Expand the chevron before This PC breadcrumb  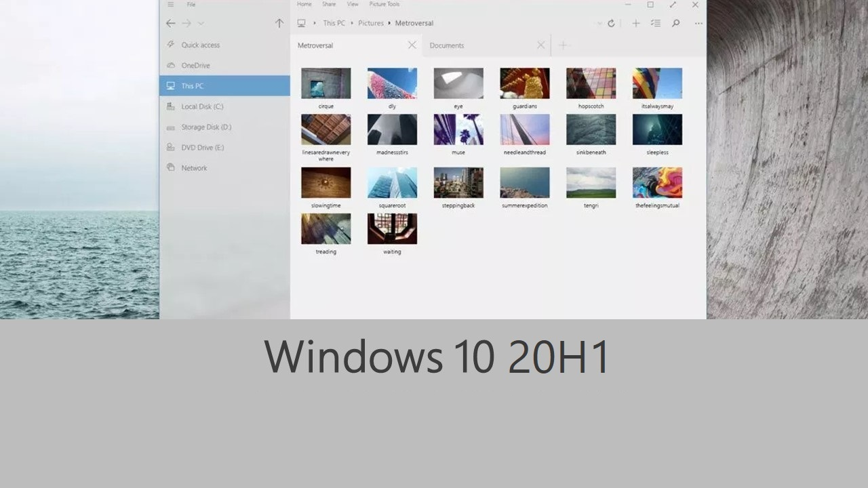click(315, 23)
